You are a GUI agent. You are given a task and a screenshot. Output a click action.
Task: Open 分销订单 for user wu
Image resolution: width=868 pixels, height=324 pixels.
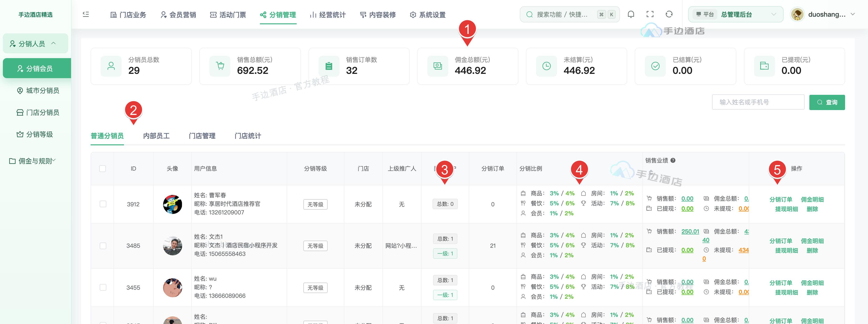pyautogui.click(x=781, y=283)
